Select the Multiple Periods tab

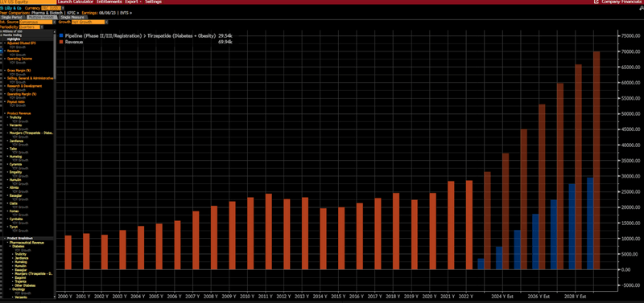pyautogui.click(x=42, y=17)
